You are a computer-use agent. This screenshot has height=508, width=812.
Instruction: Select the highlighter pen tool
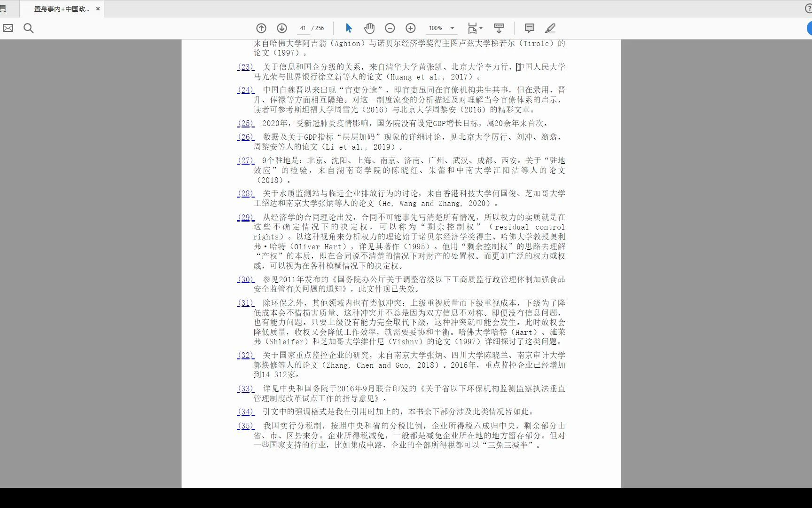click(550, 28)
